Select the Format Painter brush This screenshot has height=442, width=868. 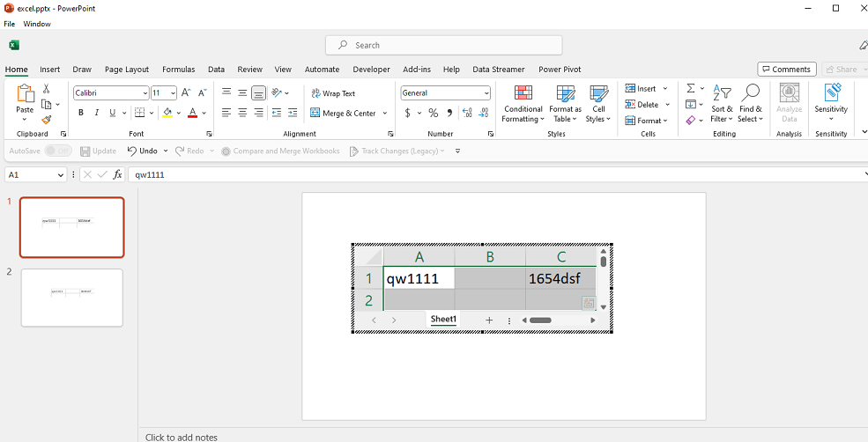click(47, 120)
